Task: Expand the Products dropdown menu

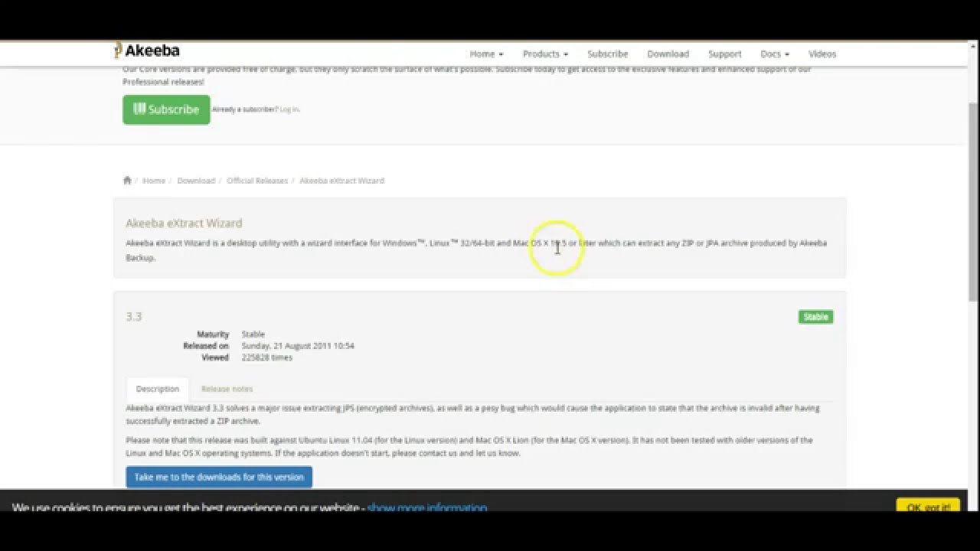Action: [545, 54]
